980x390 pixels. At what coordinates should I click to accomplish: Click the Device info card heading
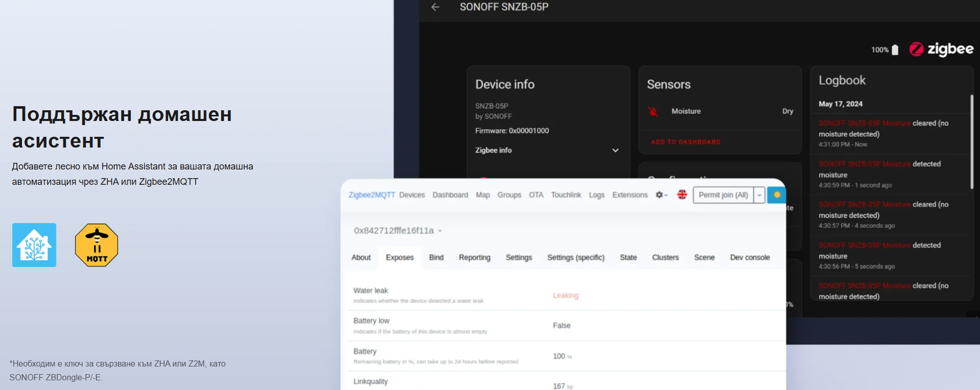[505, 84]
